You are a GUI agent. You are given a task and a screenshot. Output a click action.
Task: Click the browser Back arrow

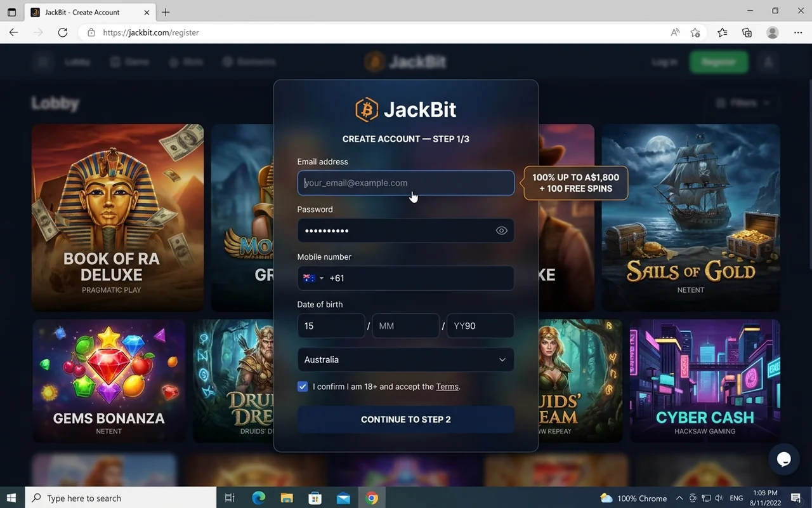(14, 32)
